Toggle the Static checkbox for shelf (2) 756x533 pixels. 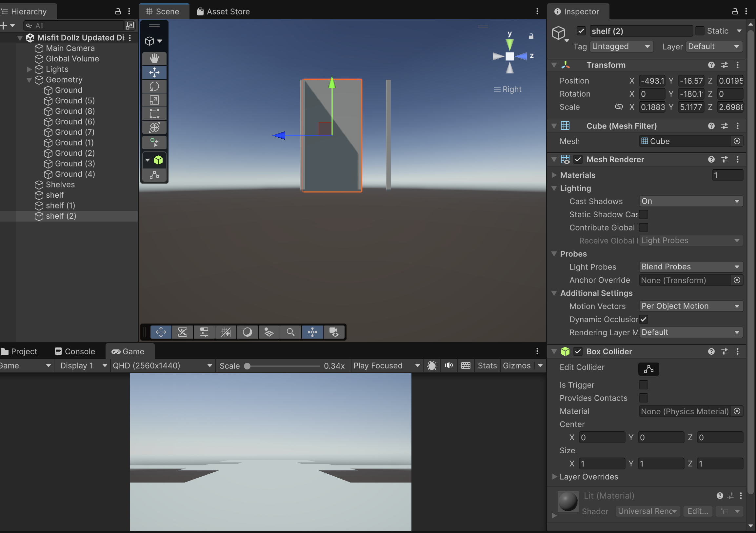coord(700,31)
